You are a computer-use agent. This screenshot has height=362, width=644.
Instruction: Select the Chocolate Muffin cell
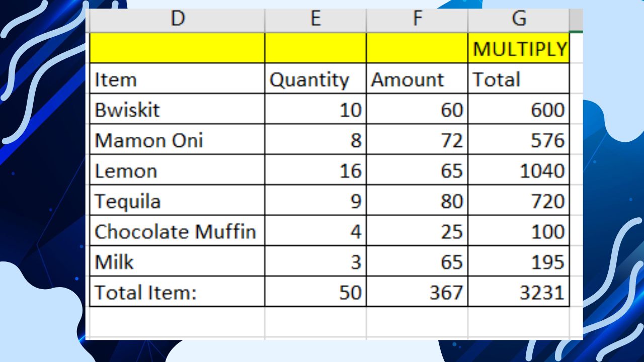[x=177, y=231]
